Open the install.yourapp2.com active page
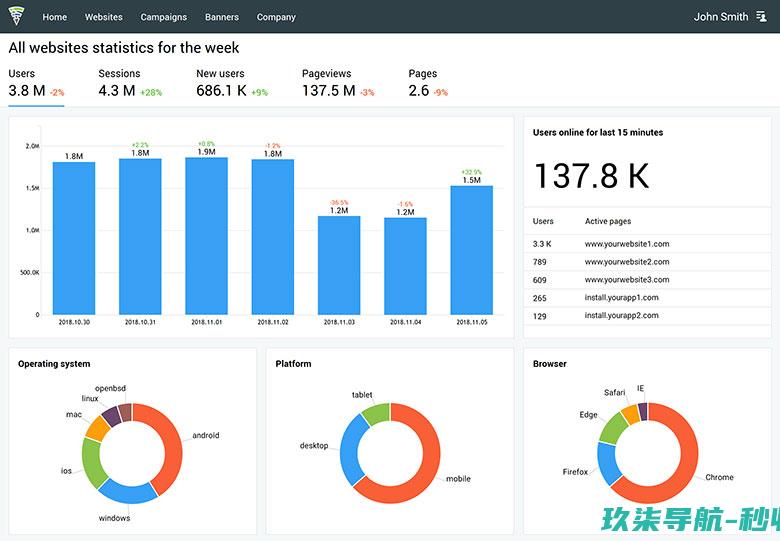Image resolution: width=780 pixels, height=541 pixels. tap(621, 316)
